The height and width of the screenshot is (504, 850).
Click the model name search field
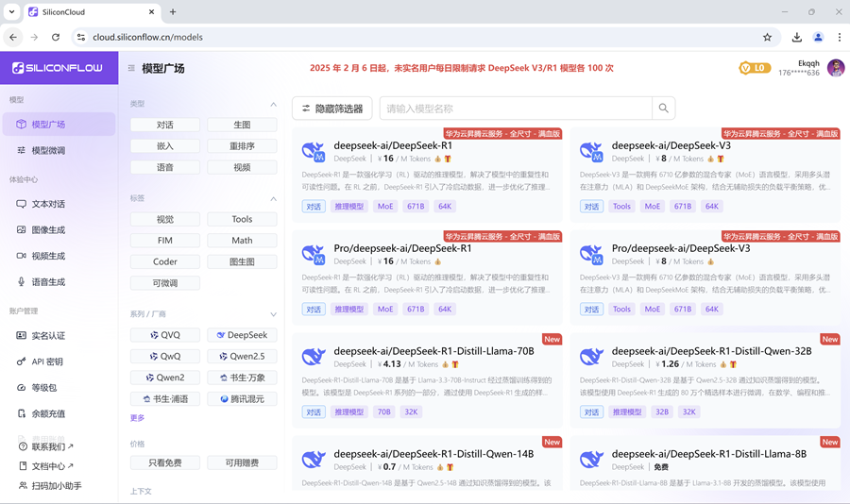(x=515, y=109)
